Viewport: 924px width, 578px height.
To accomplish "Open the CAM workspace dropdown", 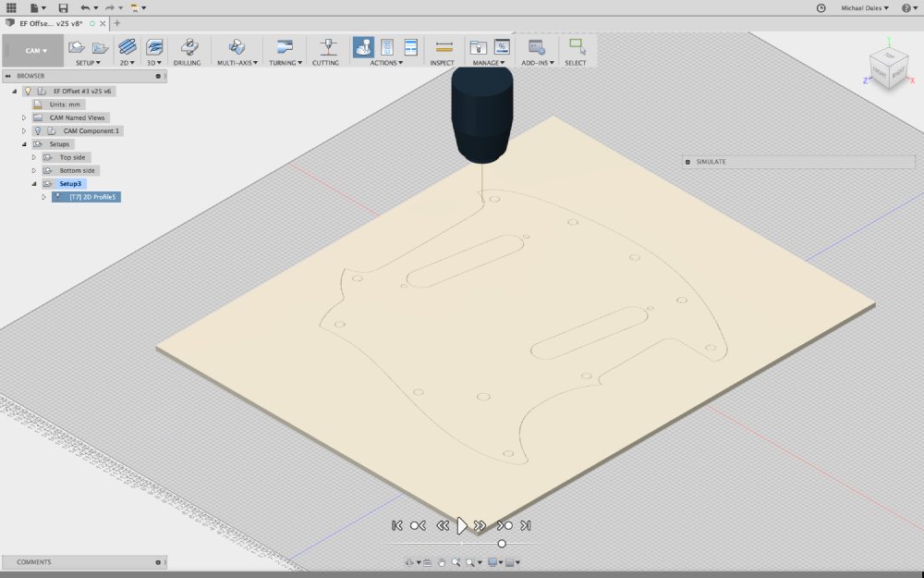I will coord(35,51).
